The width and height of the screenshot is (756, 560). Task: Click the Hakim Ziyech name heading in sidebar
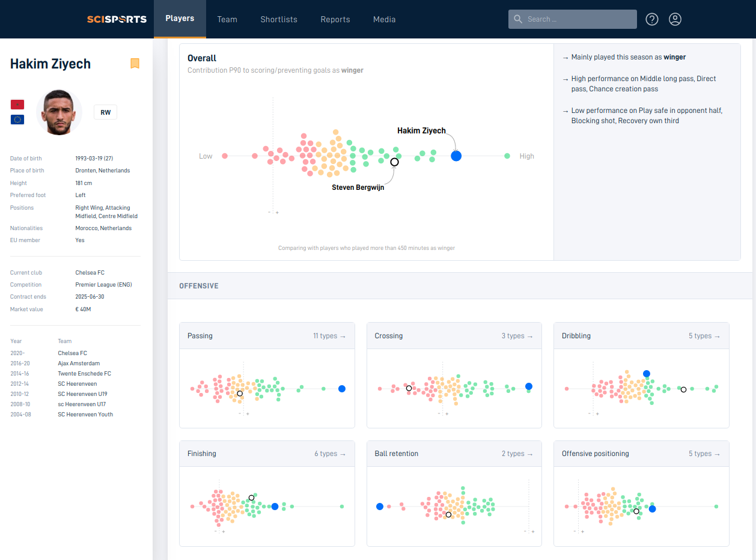pyautogui.click(x=50, y=64)
